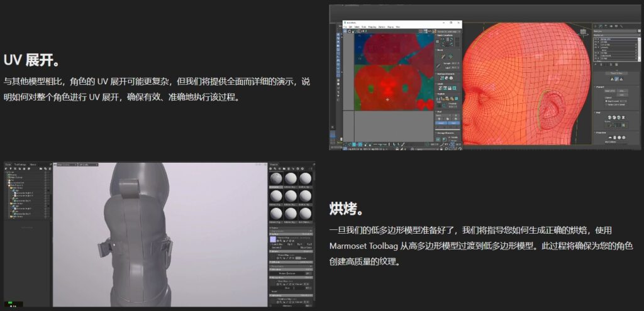The height and width of the screenshot is (311, 644).
Task: Click first icon in Marmoset Materials toolbar
Action: (x=270, y=168)
